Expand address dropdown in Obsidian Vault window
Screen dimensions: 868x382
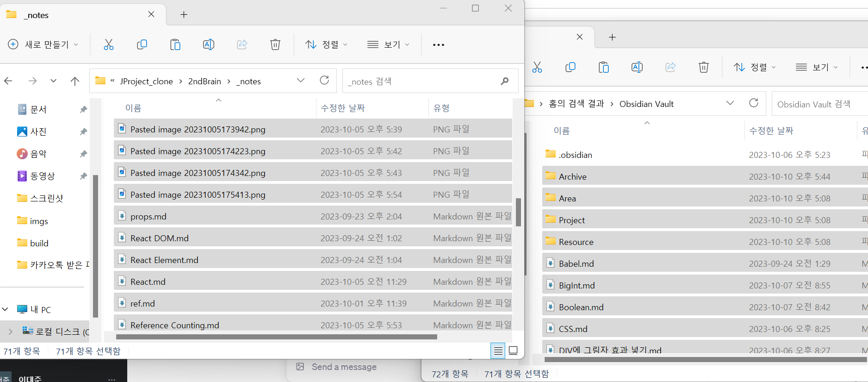point(730,103)
